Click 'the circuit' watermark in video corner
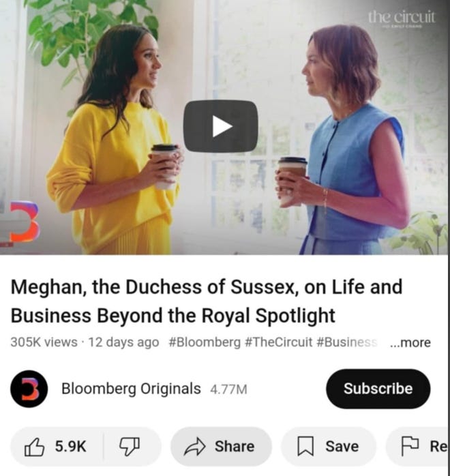Image resolution: width=450 pixels, height=476 pixels. pyautogui.click(x=402, y=18)
